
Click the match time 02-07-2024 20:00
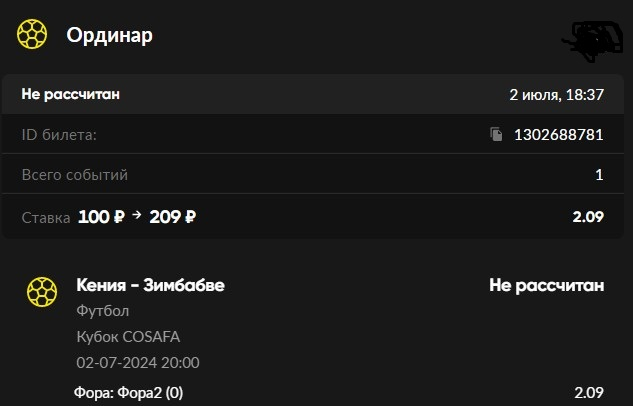pos(138,362)
